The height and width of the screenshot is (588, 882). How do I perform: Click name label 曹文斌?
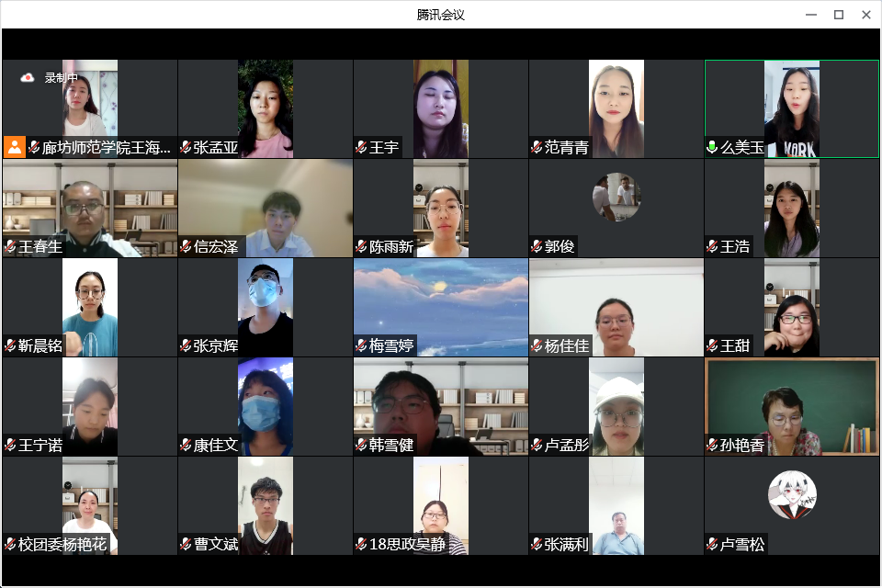coord(215,544)
